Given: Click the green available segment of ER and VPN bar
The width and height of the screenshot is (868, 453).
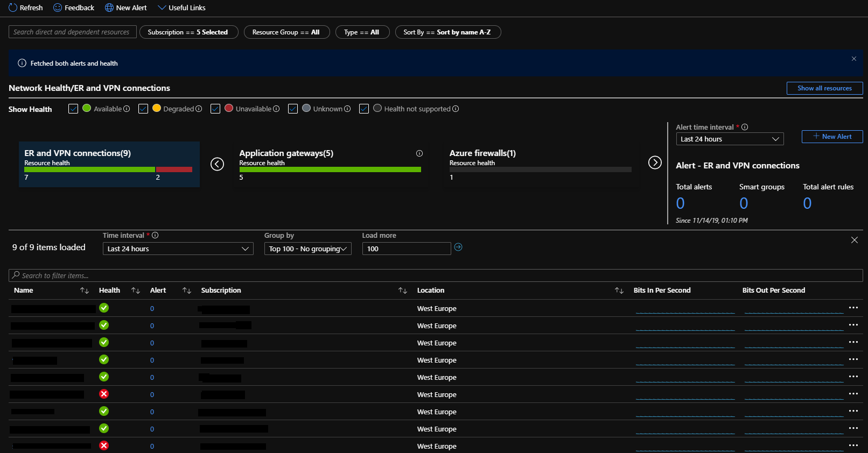Looking at the screenshot, I should pos(89,169).
